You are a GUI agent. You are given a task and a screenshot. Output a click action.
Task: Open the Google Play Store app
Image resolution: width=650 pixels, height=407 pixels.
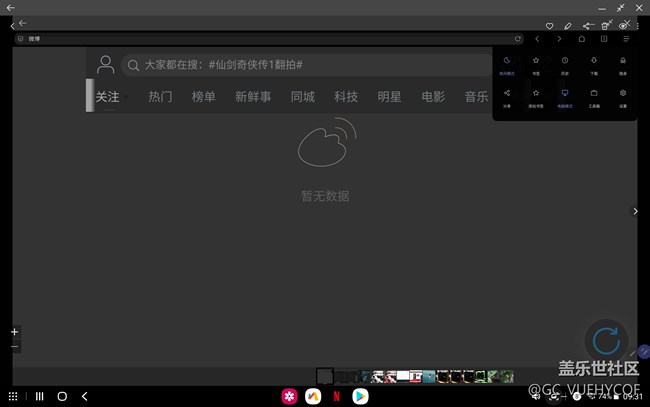360,397
